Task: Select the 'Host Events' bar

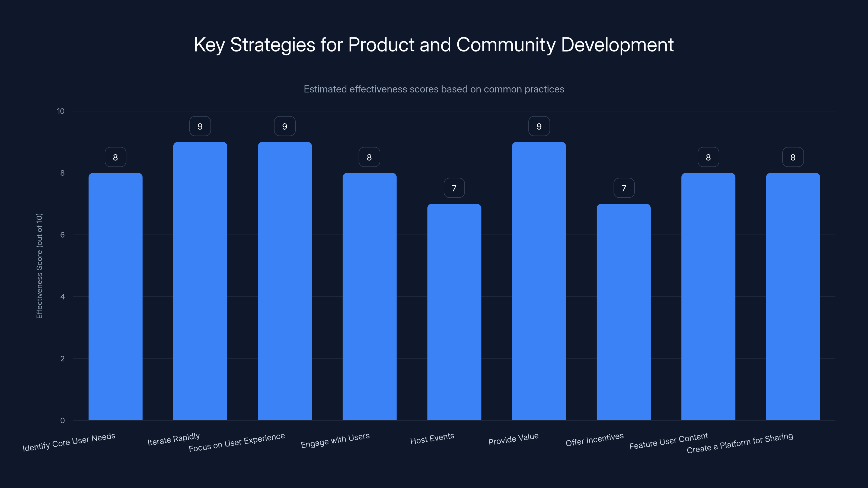Action: coord(454,312)
